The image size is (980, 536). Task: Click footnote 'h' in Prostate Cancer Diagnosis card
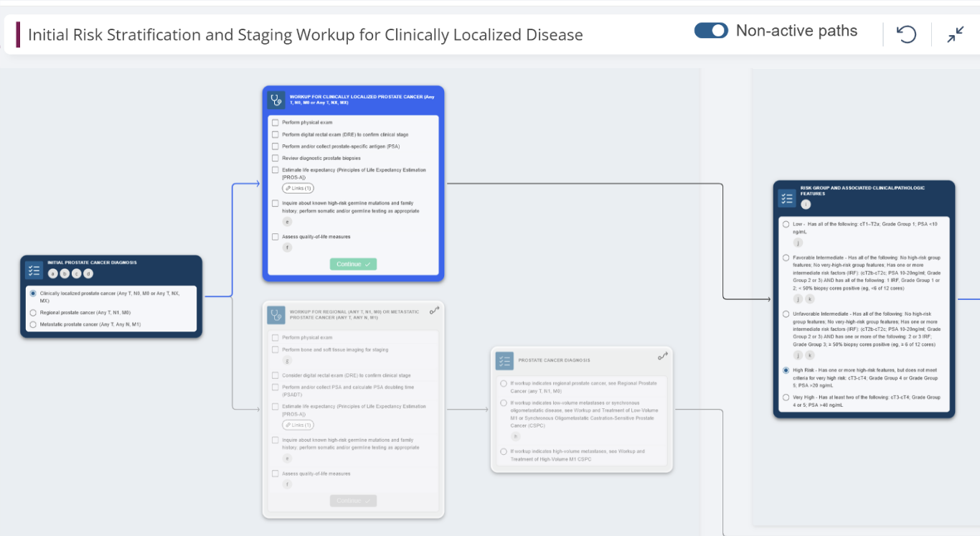click(515, 436)
